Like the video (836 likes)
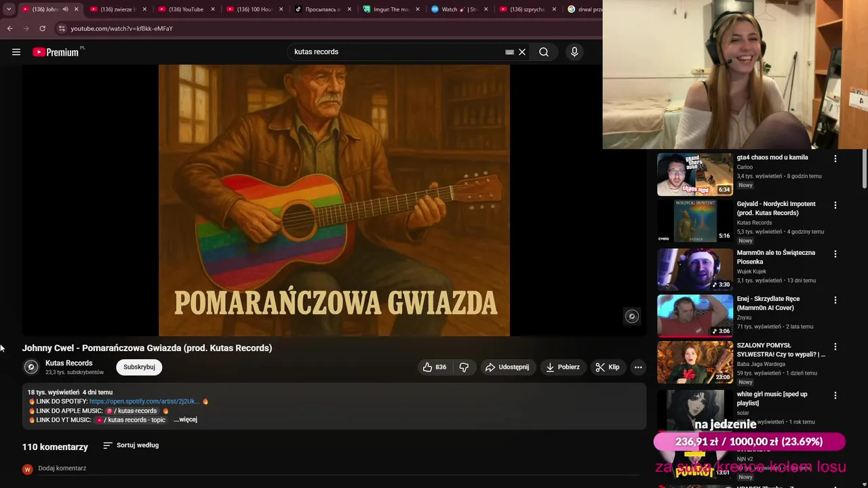The height and width of the screenshot is (488, 868). 434,367
